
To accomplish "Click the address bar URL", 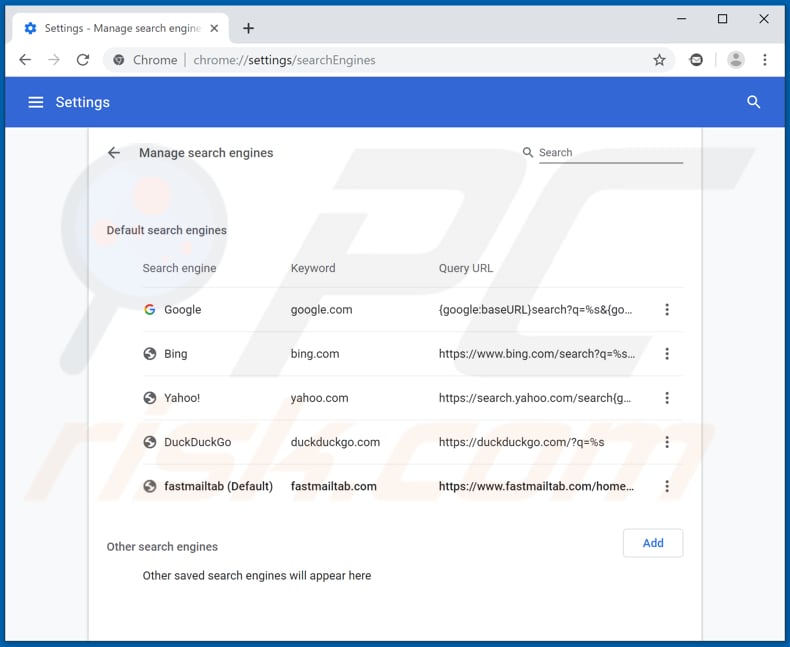I will pyautogui.click(x=284, y=60).
